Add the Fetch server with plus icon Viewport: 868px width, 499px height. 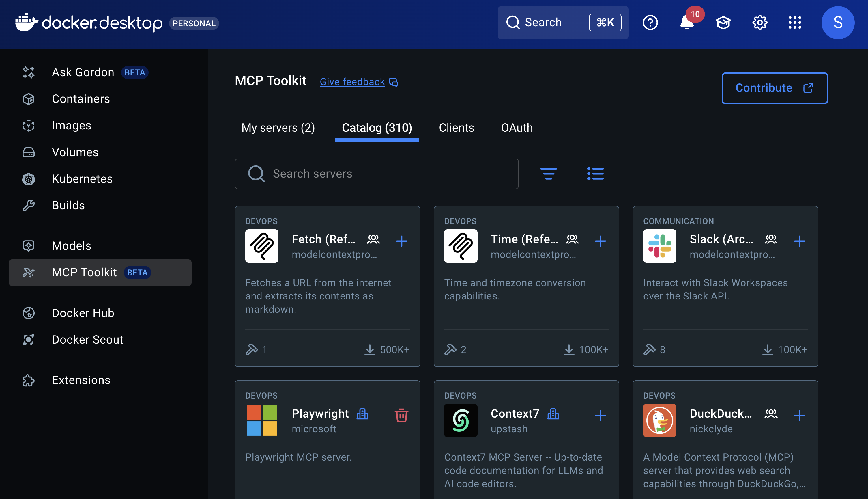pyautogui.click(x=401, y=241)
